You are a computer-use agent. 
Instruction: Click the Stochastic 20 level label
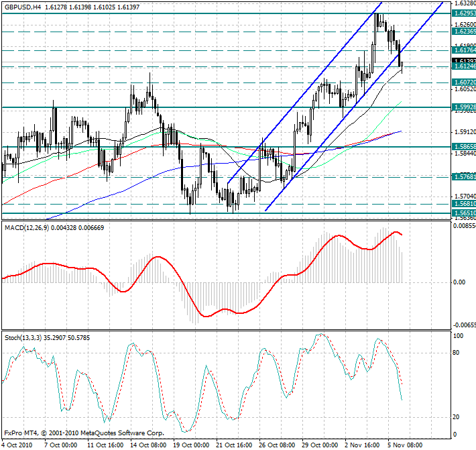coord(456,417)
